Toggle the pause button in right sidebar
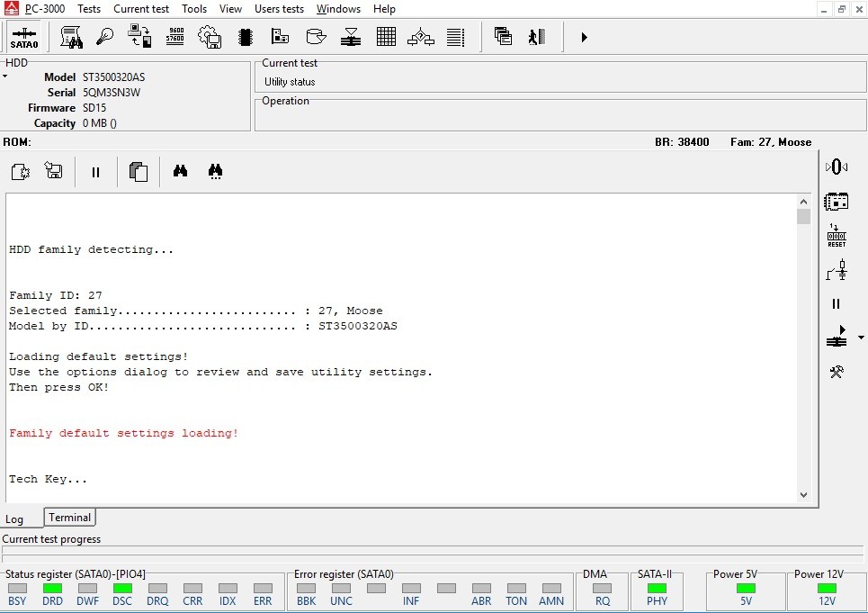The height and width of the screenshot is (613, 868). 837,304
